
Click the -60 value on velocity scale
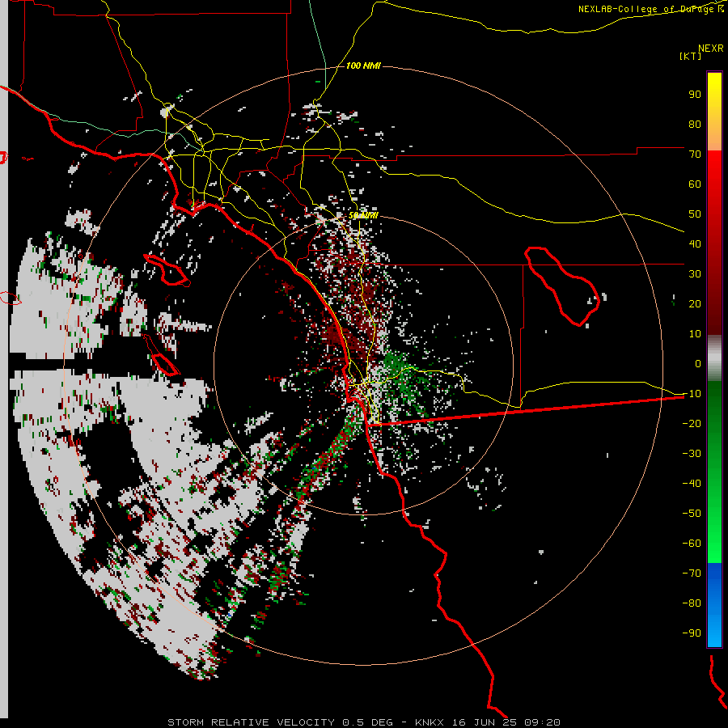[692, 544]
